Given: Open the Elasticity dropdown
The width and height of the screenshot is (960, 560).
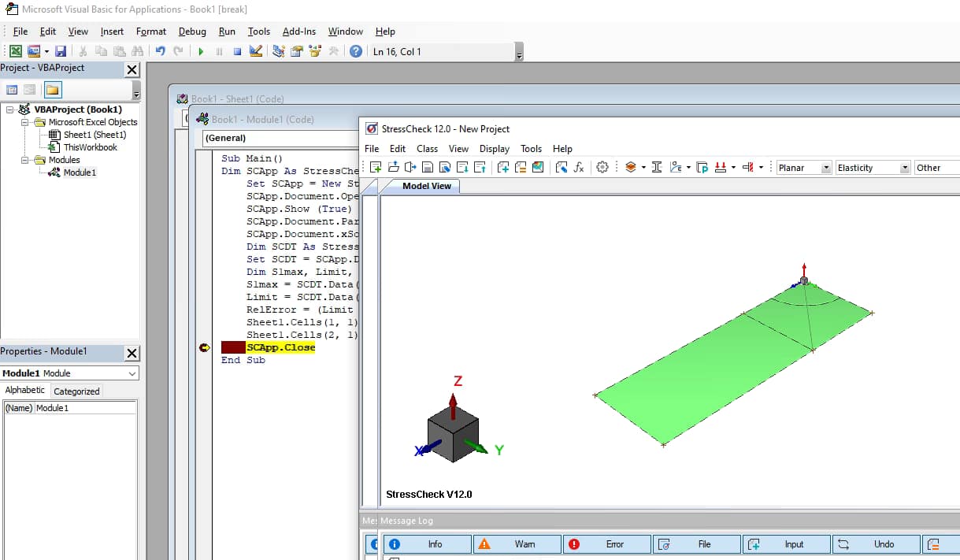Looking at the screenshot, I should [x=905, y=168].
